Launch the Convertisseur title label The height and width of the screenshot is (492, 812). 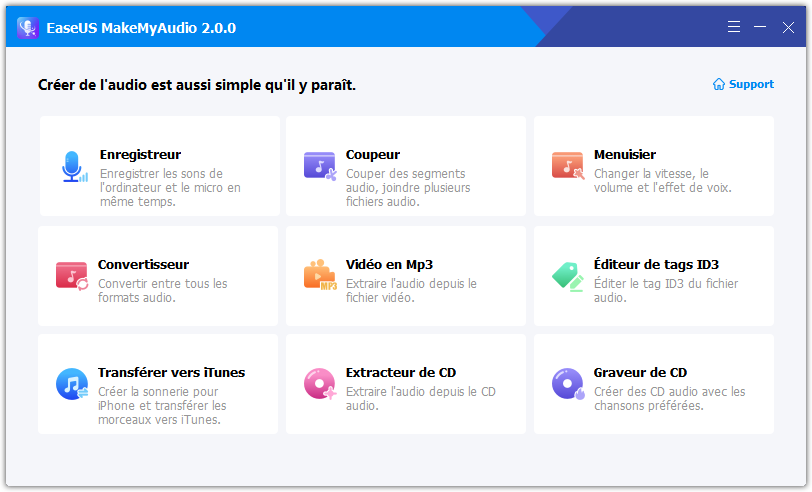(143, 264)
